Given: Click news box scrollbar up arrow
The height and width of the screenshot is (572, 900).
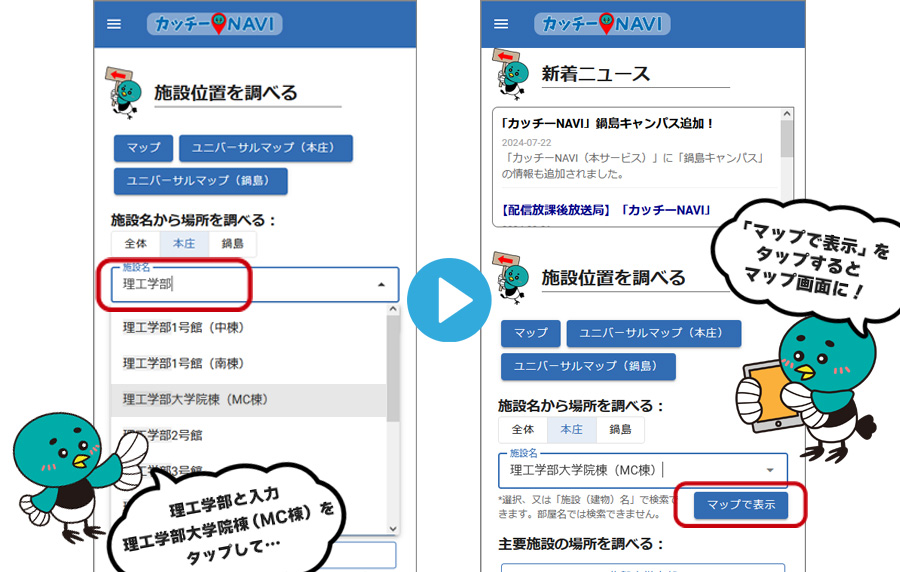Looking at the screenshot, I should pos(787,114).
